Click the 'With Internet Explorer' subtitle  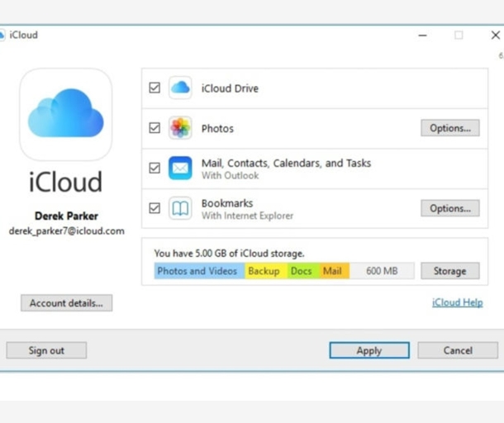[x=248, y=216]
